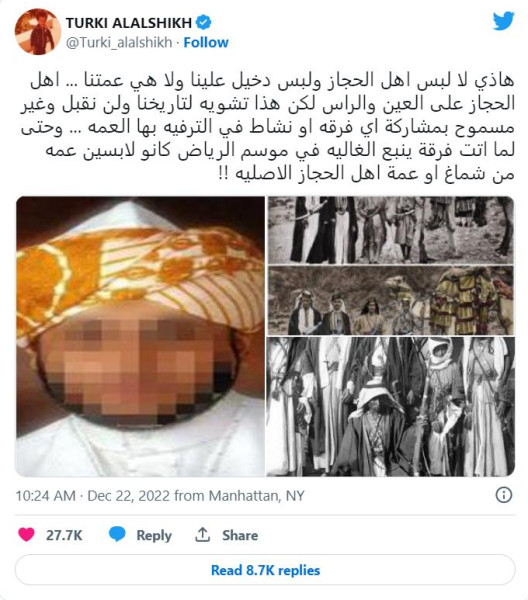Click the Twitter bird logo icon
The width and height of the screenshot is (528, 600).
pyautogui.click(x=503, y=21)
